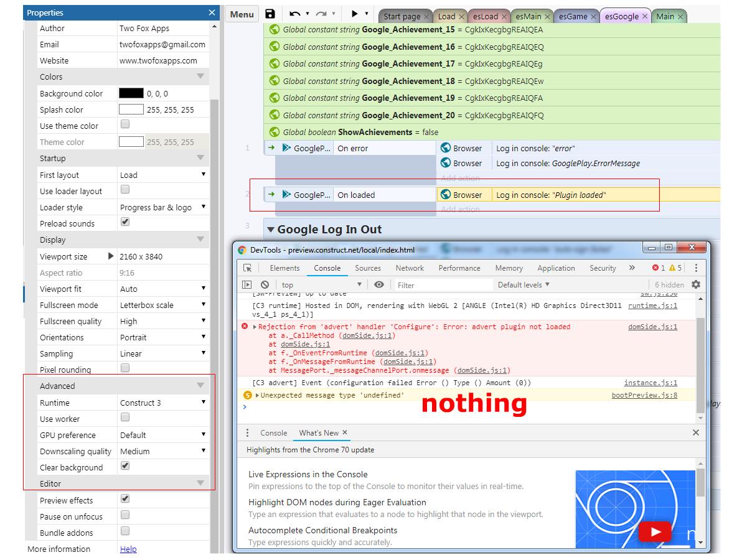Open the Fullscreen mode dropdown

(x=163, y=305)
